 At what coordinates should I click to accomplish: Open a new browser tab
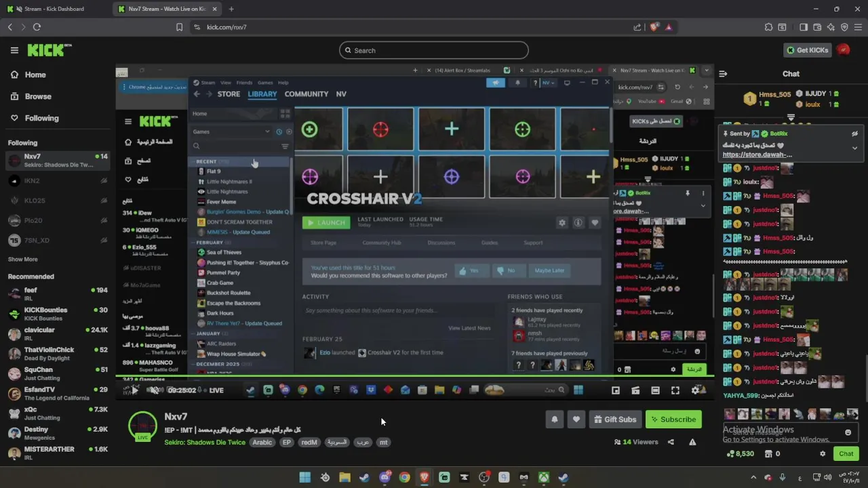click(x=231, y=9)
